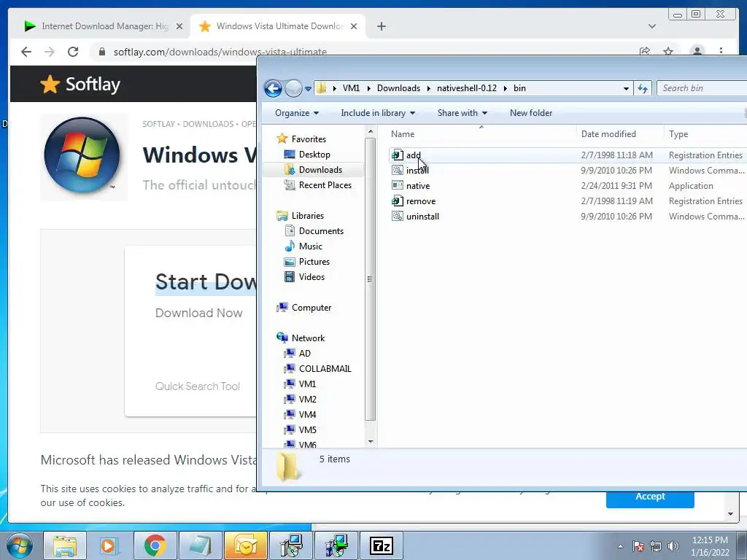Select VM1 in the address breadcrumb
747x560 pixels.
click(x=351, y=88)
